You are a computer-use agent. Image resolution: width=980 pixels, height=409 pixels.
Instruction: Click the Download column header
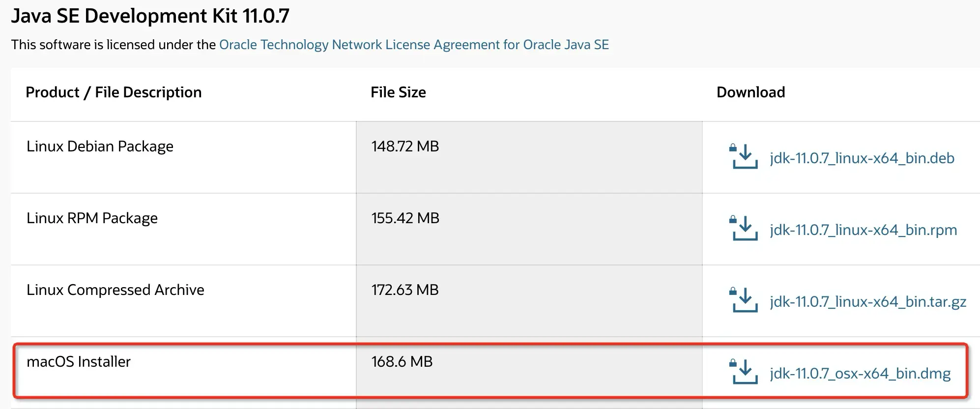pyautogui.click(x=750, y=92)
